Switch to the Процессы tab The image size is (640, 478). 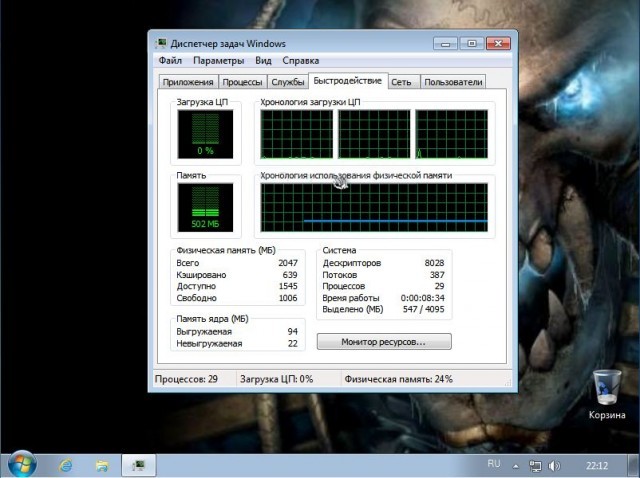[x=242, y=82]
